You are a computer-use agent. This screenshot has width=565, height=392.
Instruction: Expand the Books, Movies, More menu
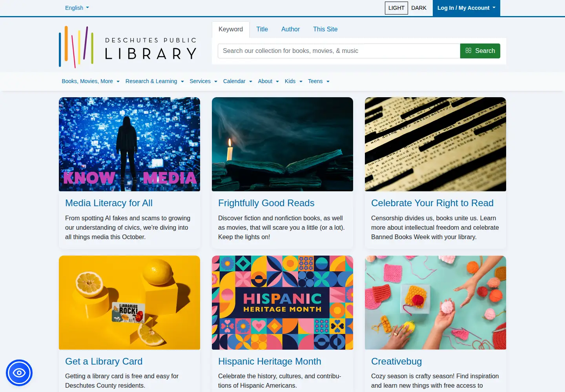pyautogui.click(x=91, y=81)
